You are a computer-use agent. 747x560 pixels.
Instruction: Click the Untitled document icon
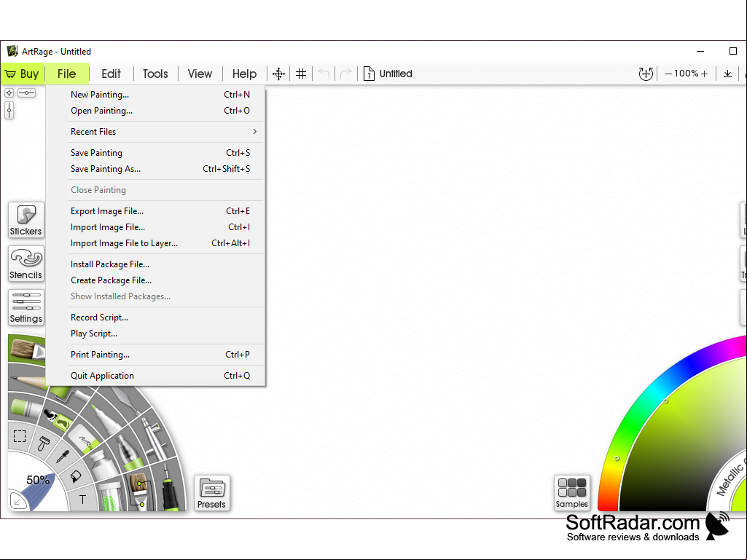point(369,74)
